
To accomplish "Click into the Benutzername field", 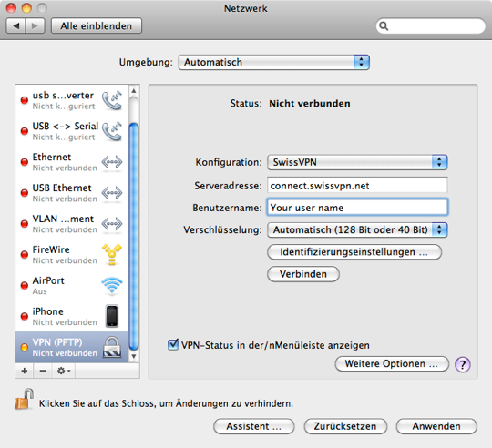I will 357,208.
